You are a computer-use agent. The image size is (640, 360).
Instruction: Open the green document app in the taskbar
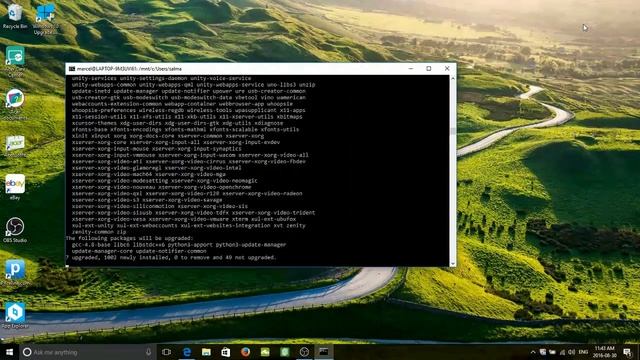click(284, 352)
